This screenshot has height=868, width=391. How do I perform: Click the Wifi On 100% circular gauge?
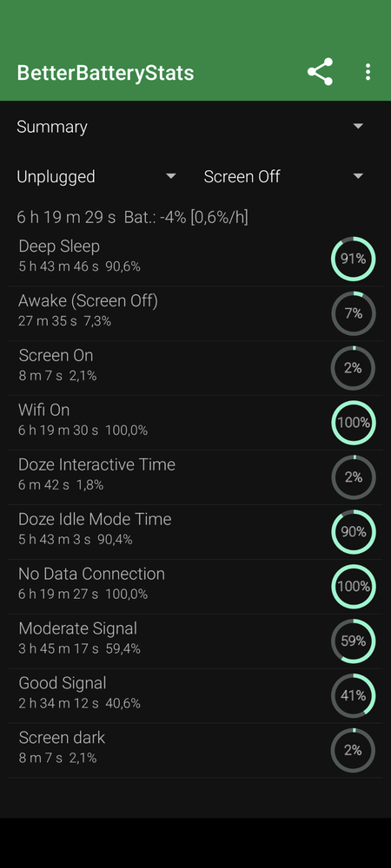[354, 423]
